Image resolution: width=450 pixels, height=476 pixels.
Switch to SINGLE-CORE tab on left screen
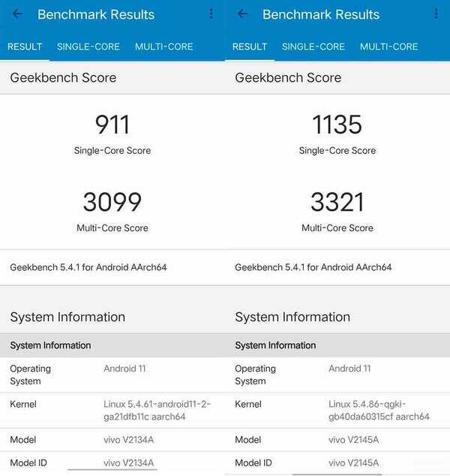click(88, 47)
